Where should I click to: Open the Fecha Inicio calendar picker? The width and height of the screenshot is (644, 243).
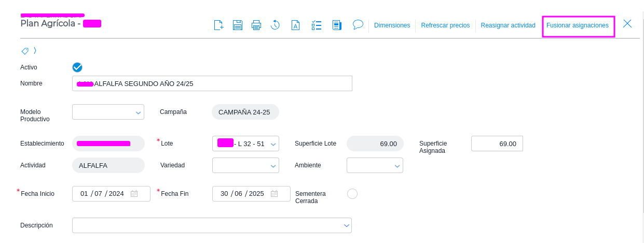(134, 194)
